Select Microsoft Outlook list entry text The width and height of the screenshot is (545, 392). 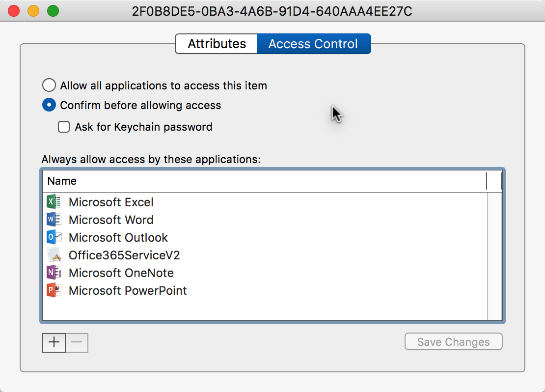118,237
